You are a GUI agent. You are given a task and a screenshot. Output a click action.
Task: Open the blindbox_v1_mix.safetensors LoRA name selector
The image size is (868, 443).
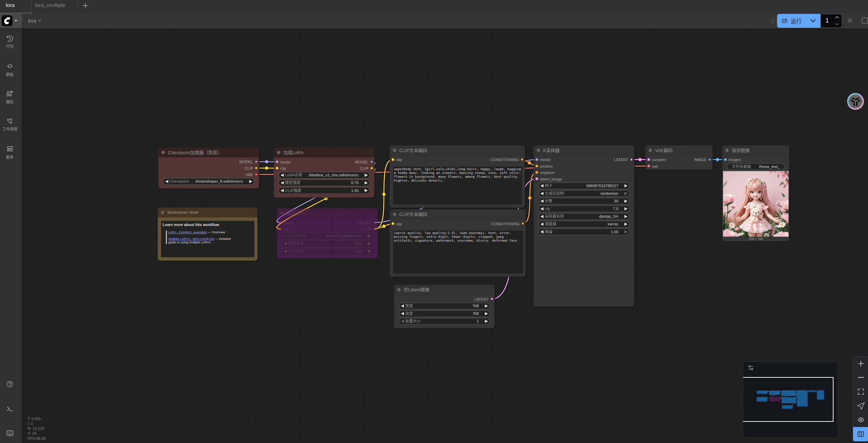coord(324,175)
